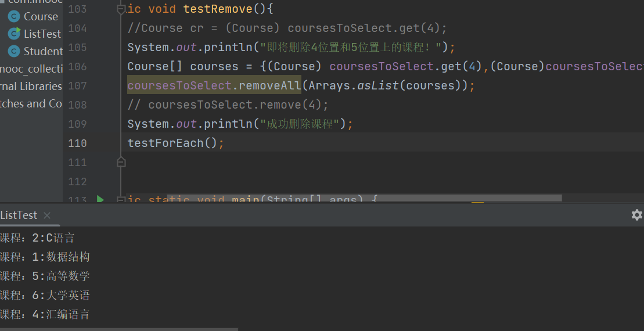Click line number 107 in the gutter
This screenshot has height=331, width=644.
pos(77,86)
